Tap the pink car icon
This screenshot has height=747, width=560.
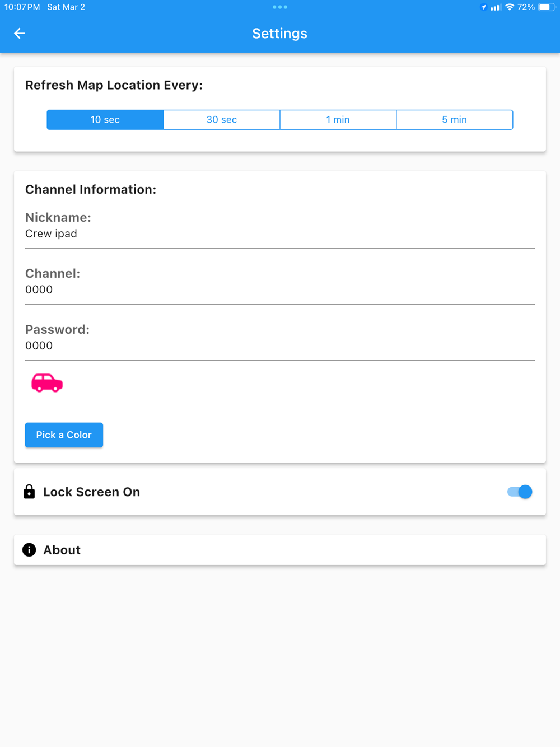47,383
